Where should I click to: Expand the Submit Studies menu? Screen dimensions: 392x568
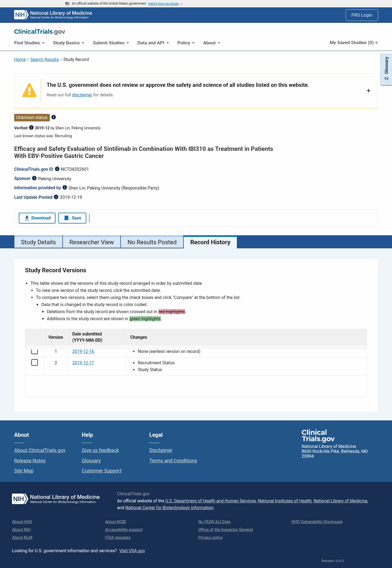111,43
